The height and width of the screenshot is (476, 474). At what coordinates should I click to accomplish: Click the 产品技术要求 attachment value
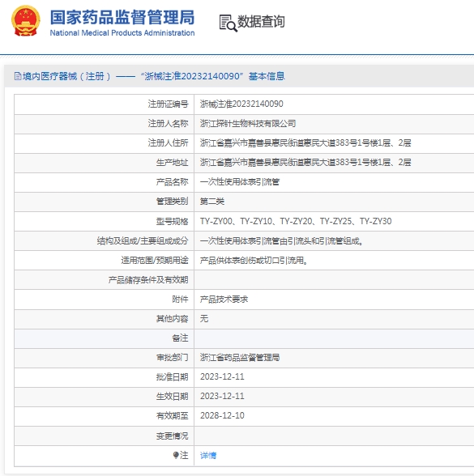point(224,300)
